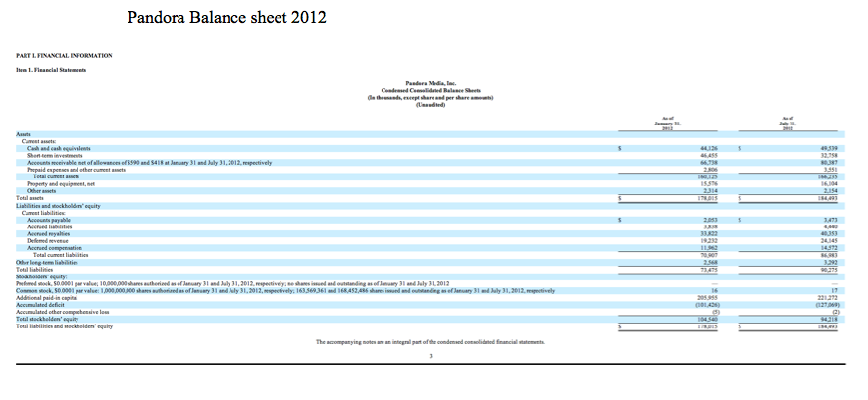The height and width of the screenshot is (400, 868).
Task: Click the "Common stock, $0.0001 par value" row
Action: (285, 290)
